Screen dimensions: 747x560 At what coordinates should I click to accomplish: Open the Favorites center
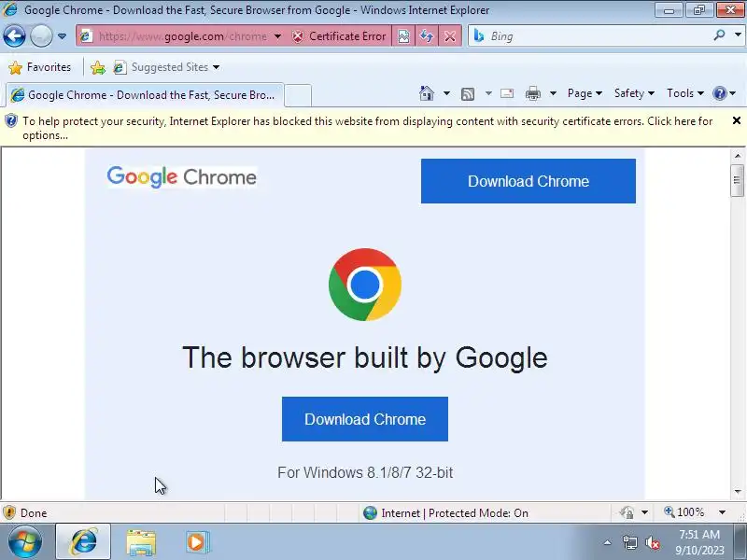(40, 67)
